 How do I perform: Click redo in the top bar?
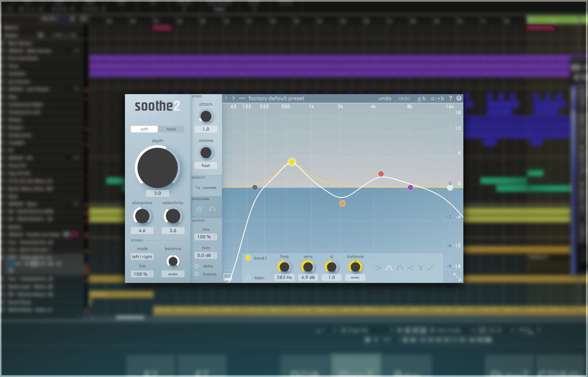404,98
